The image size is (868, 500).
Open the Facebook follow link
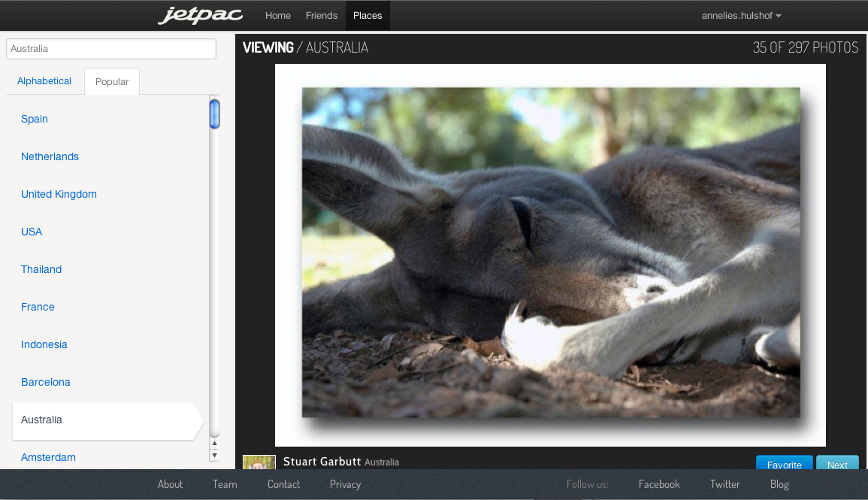tap(659, 484)
